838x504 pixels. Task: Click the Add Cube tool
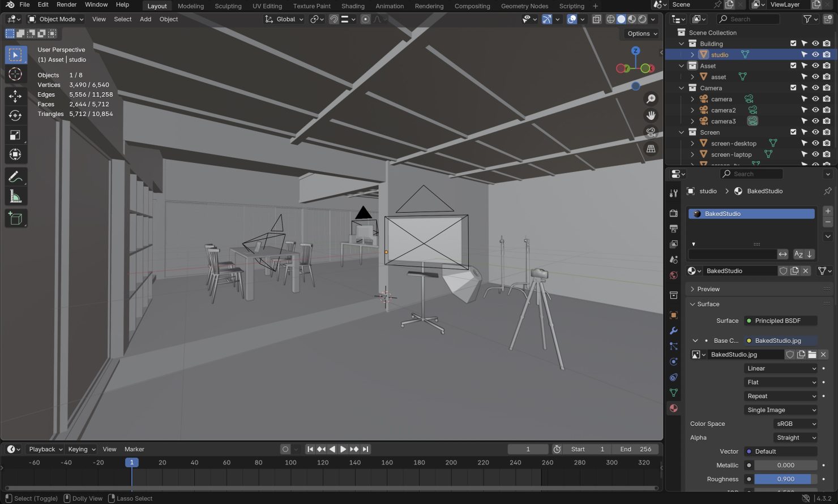coord(15,219)
